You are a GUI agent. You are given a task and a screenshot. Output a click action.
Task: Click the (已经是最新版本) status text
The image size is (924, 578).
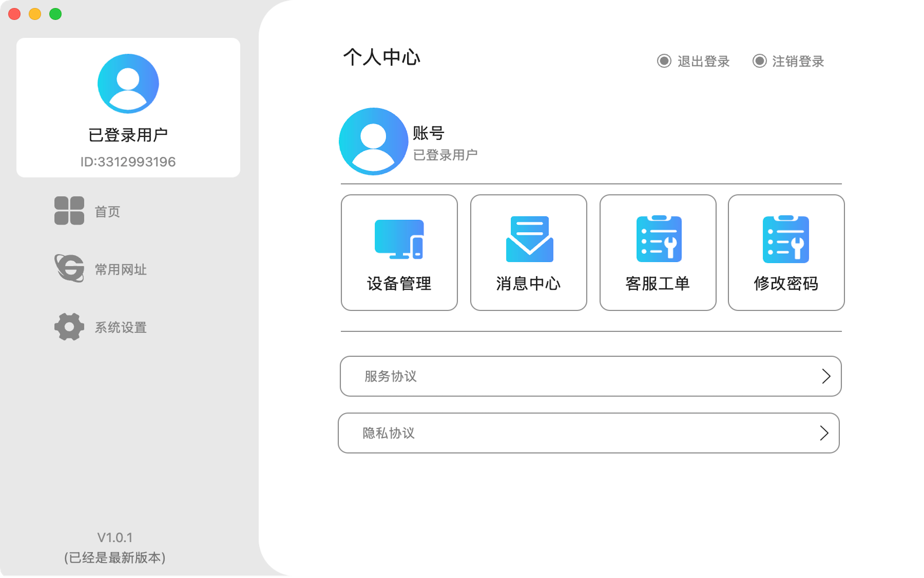pyautogui.click(x=115, y=557)
